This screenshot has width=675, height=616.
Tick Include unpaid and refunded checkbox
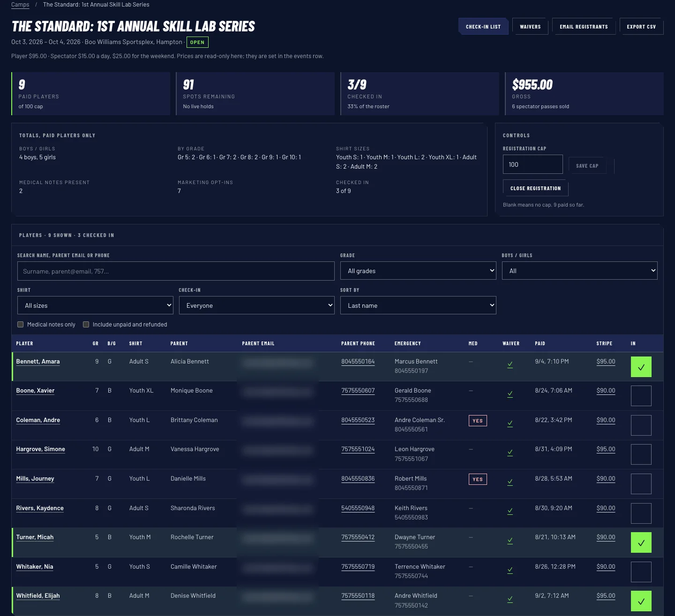pos(86,324)
